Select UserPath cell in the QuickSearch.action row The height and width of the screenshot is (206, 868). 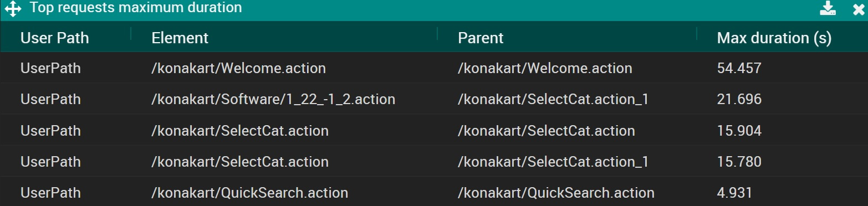[50, 193]
